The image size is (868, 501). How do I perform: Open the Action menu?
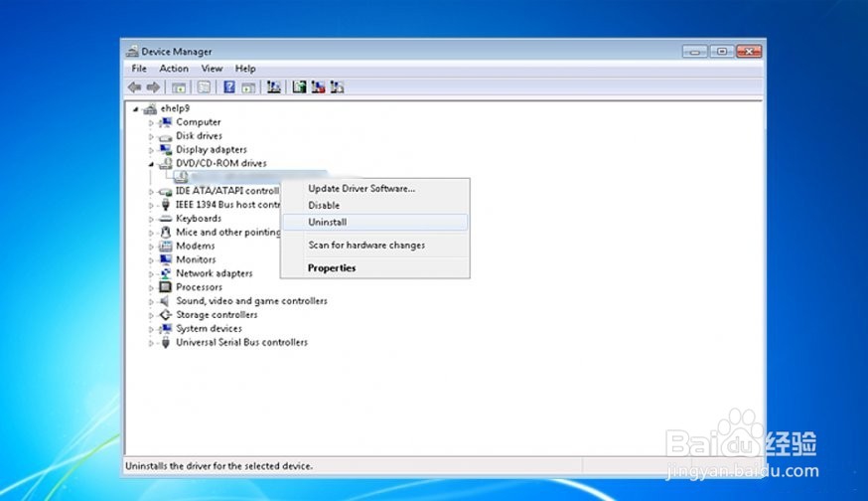[x=174, y=69]
